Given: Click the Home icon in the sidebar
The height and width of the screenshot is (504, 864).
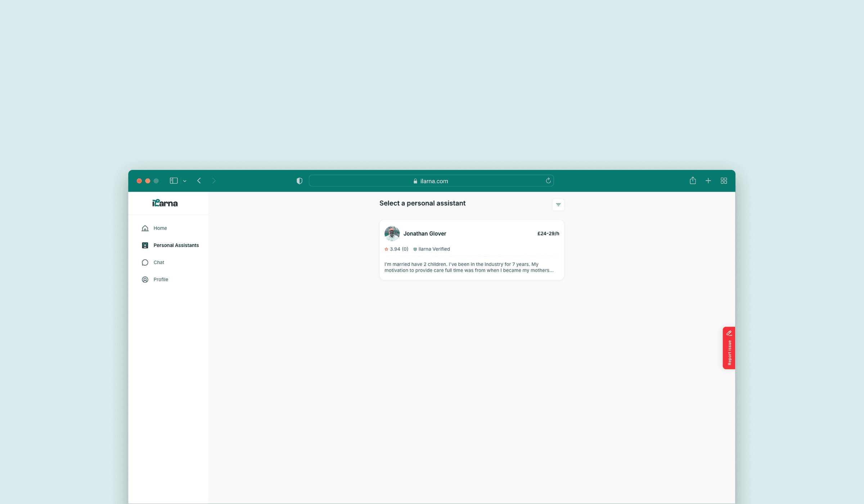Looking at the screenshot, I should point(145,228).
